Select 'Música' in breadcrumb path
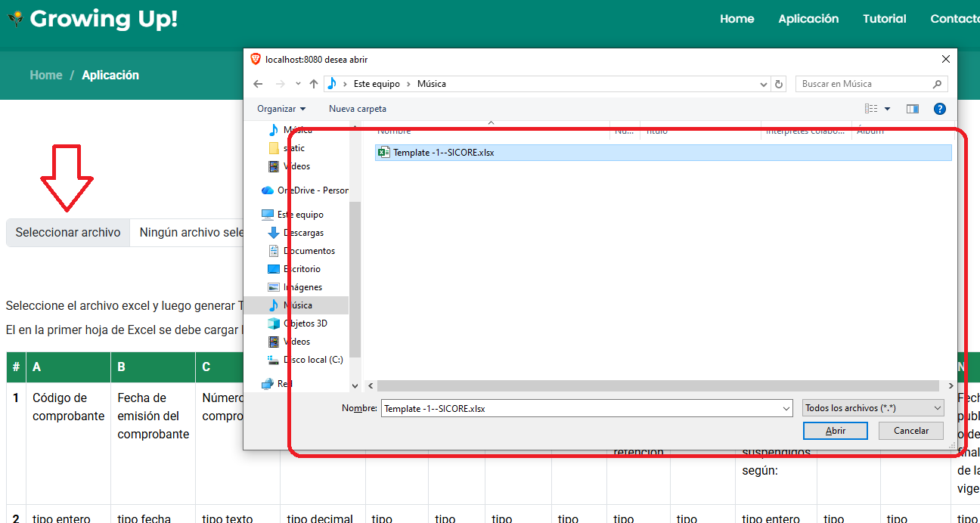The height and width of the screenshot is (523, 980). click(x=432, y=84)
